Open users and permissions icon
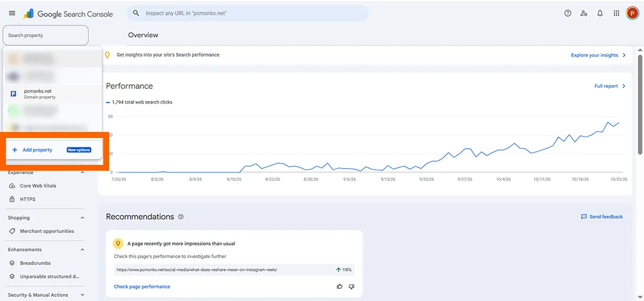Image resolution: width=644 pixels, height=301 pixels. tap(584, 13)
